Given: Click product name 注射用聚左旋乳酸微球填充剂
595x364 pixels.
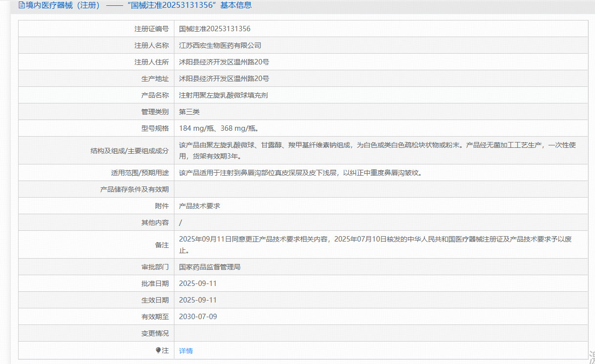Looking at the screenshot, I should tap(223, 95).
